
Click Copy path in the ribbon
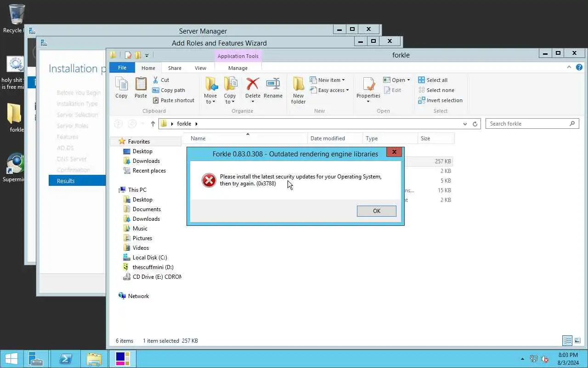pos(169,90)
